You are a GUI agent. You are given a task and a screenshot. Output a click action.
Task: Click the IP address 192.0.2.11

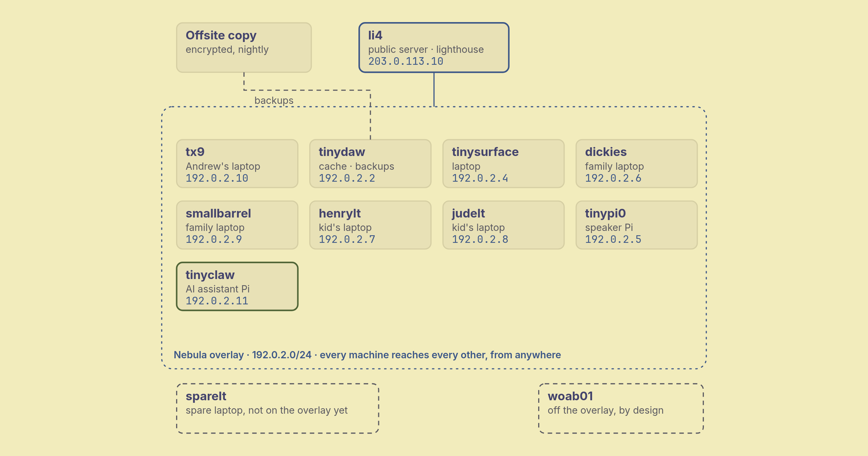[x=217, y=301]
